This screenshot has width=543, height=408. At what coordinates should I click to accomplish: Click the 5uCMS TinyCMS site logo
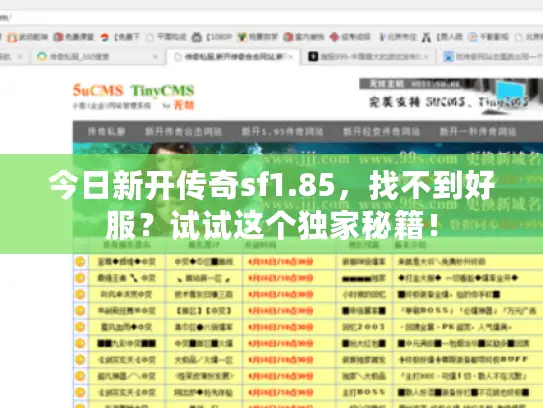coord(133,96)
